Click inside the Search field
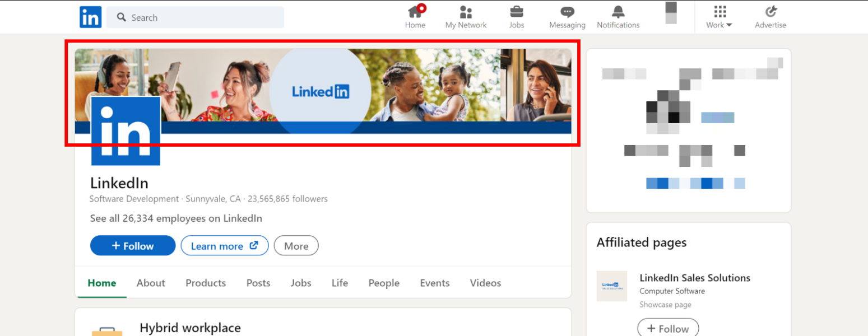868x336 pixels. 194,17
